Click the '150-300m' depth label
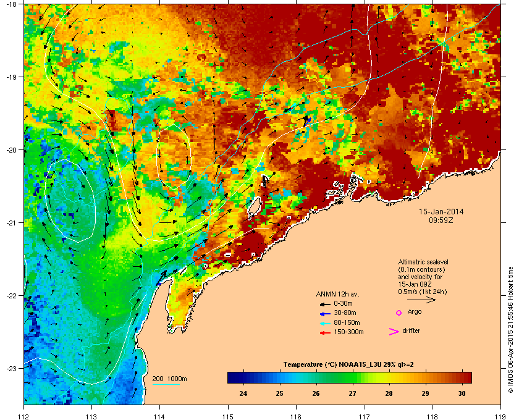 coord(348,332)
